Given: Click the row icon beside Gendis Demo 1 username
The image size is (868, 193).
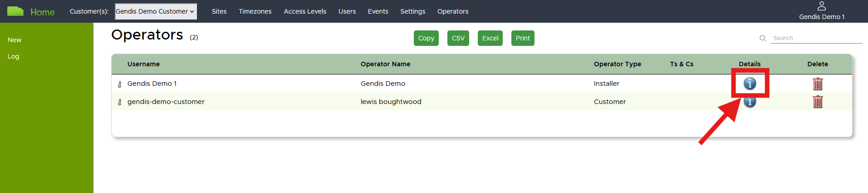Looking at the screenshot, I should tap(120, 84).
